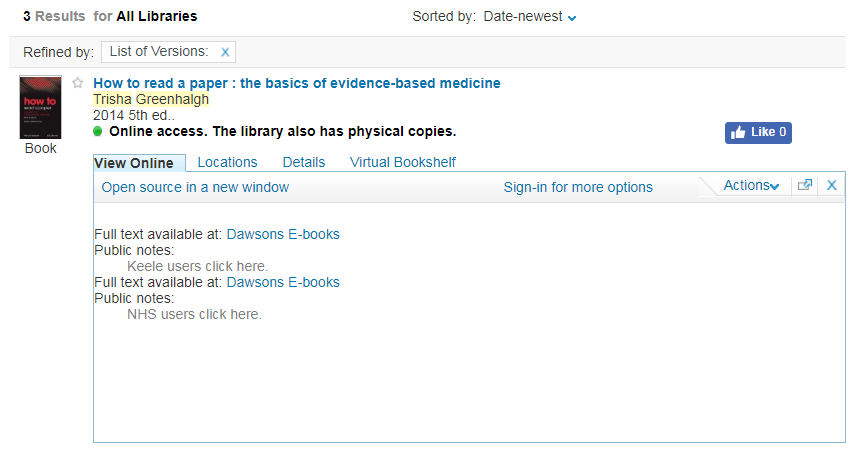The width and height of the screenshot is (857, 452).
Task: Open the How to read a paper title
Action: (297, 83)
